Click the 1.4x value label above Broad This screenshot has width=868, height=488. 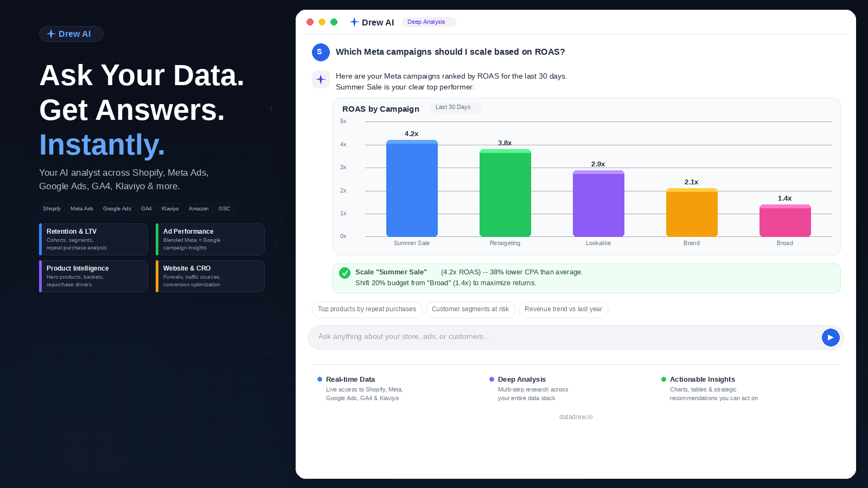785,198
